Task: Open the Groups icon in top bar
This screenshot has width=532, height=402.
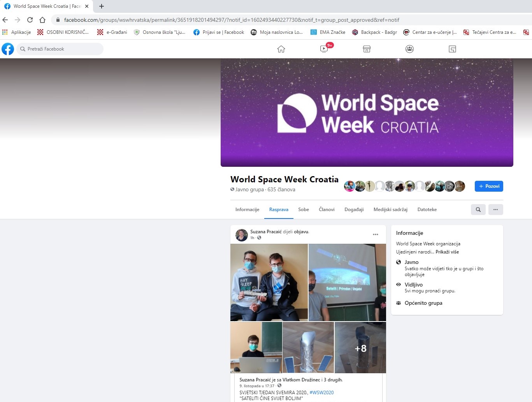Action: (x=409, y=49)
